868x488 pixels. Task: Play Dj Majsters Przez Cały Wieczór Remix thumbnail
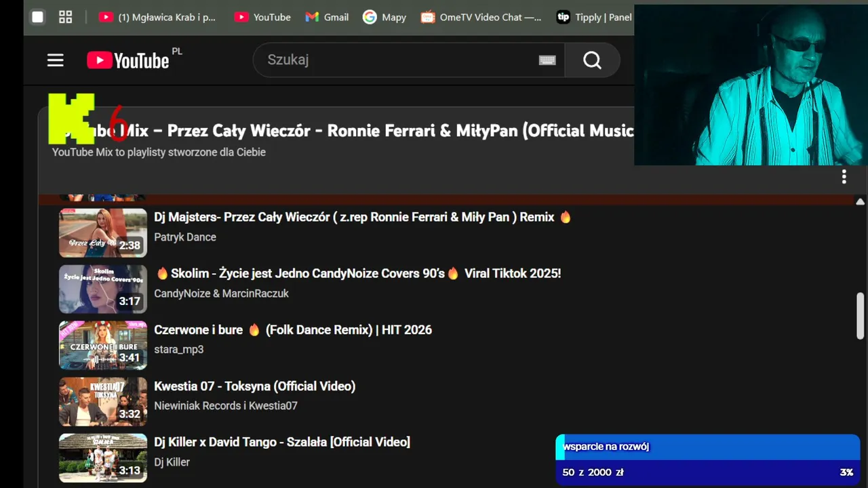tap(103, 232)
